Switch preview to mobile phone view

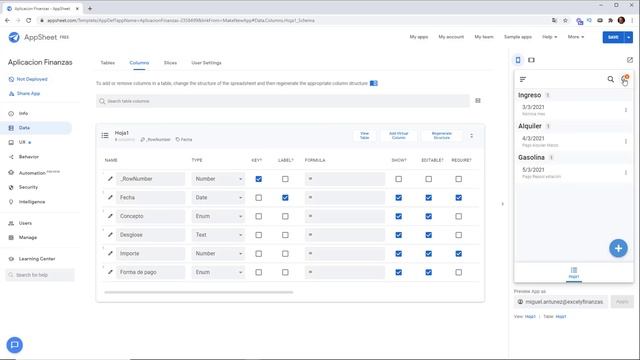coord(518,60)
